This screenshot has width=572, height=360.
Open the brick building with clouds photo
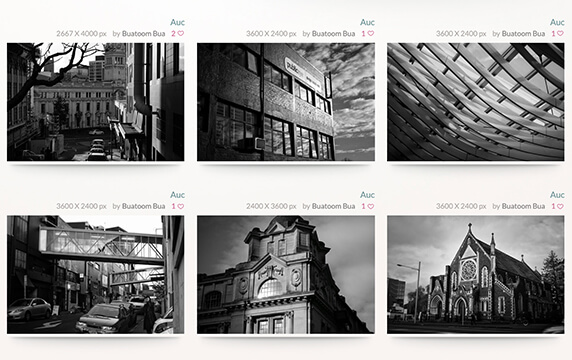click(286, 102)
